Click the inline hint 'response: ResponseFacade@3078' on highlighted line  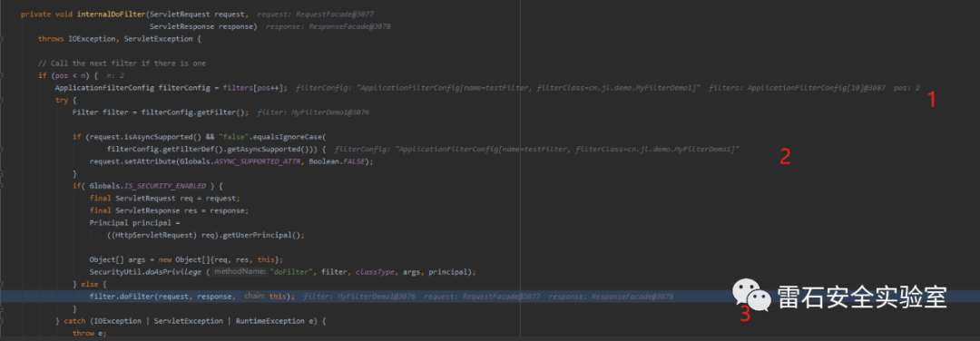(611, 296)
